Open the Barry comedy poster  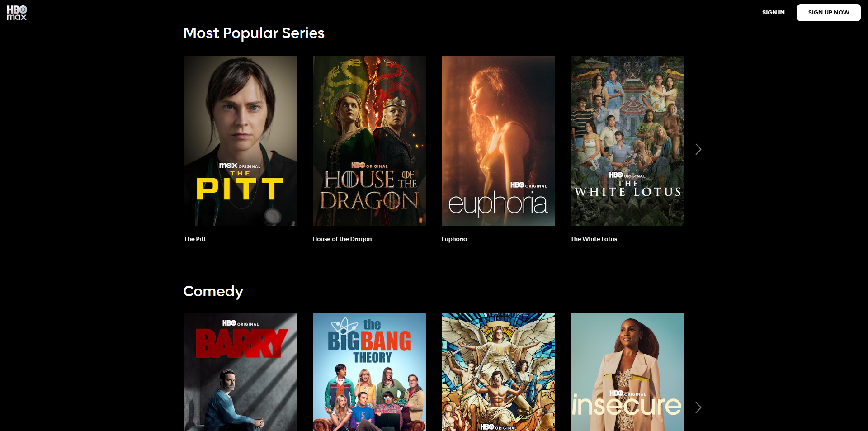241,372
